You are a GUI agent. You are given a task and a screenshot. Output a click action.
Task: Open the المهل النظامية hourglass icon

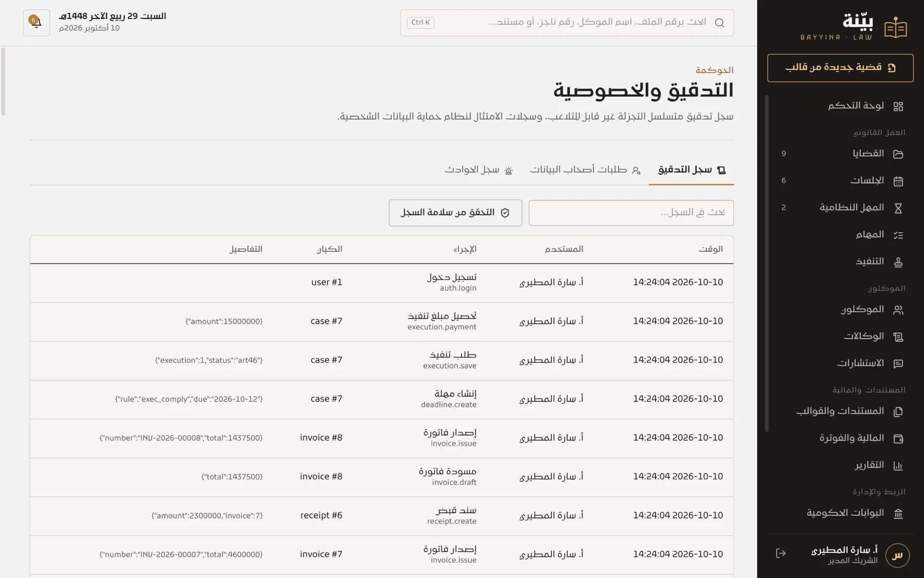[898, 208]
